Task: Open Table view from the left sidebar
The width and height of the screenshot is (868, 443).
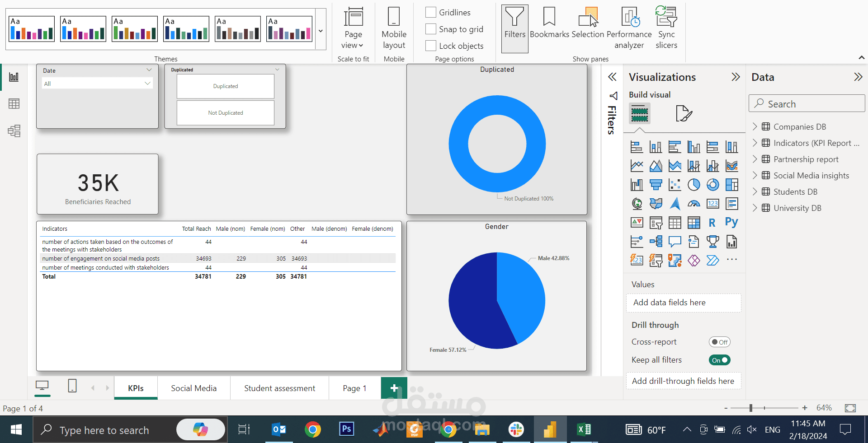Action: pyautogui.click(x=14, y=103)
